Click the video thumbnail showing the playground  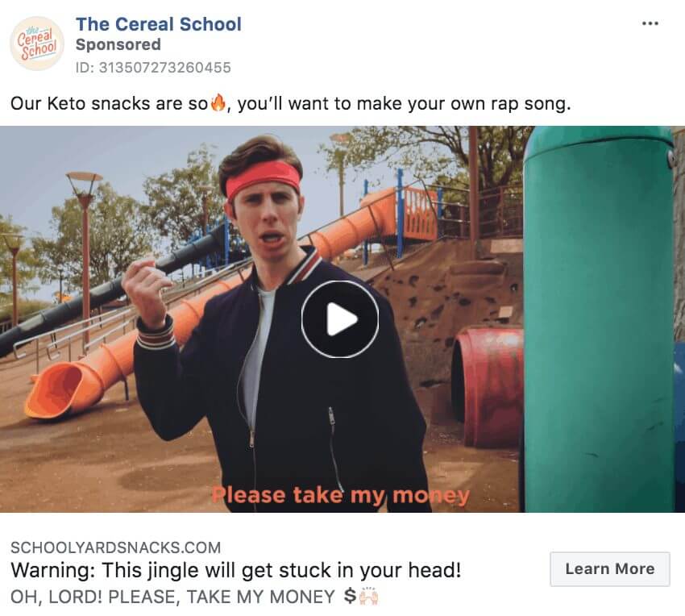342,318
